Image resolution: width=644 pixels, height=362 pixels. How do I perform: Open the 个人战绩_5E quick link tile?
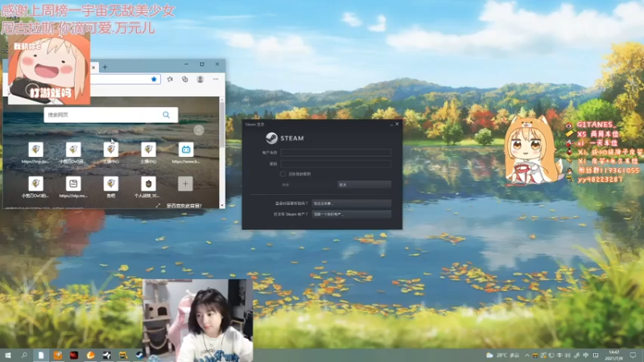148,187
